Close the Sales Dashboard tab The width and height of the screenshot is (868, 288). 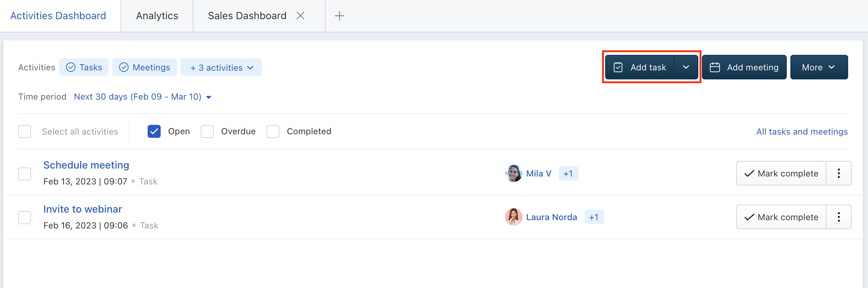300,16
